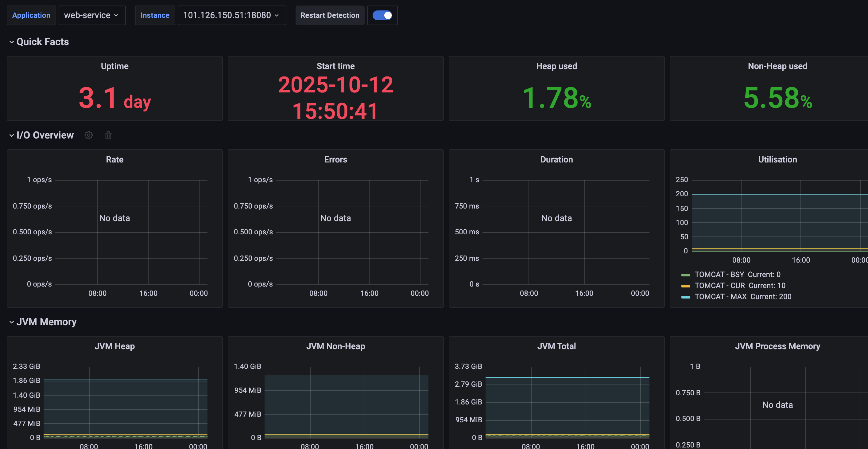Click the Rate panel title
Screen dimensions: 868x449
114,159
